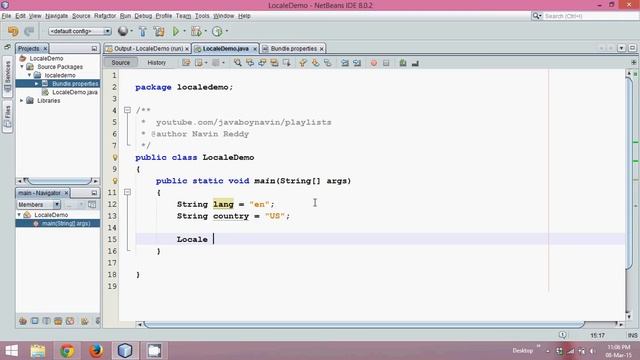Viewport: 640px width, 360px height.
Task: Switch to Source view button
Action: (120, 62)
